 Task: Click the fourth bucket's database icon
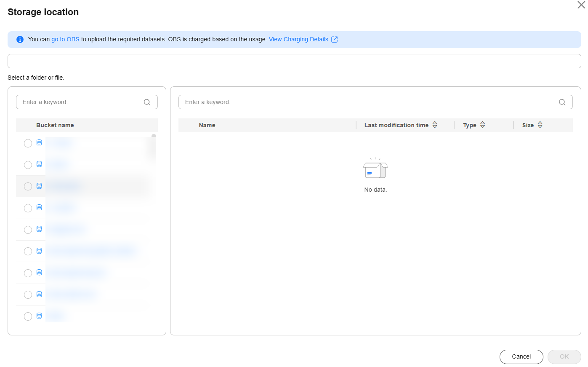click(39, 208)
